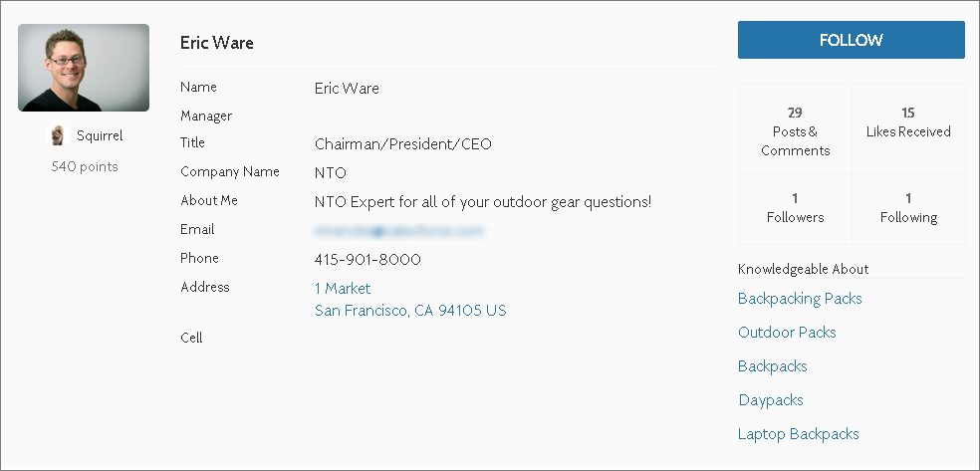This screenshot has width=980, height=471.
Task: Open the Laptop Backpacks topic
Action: pos(798,433)
